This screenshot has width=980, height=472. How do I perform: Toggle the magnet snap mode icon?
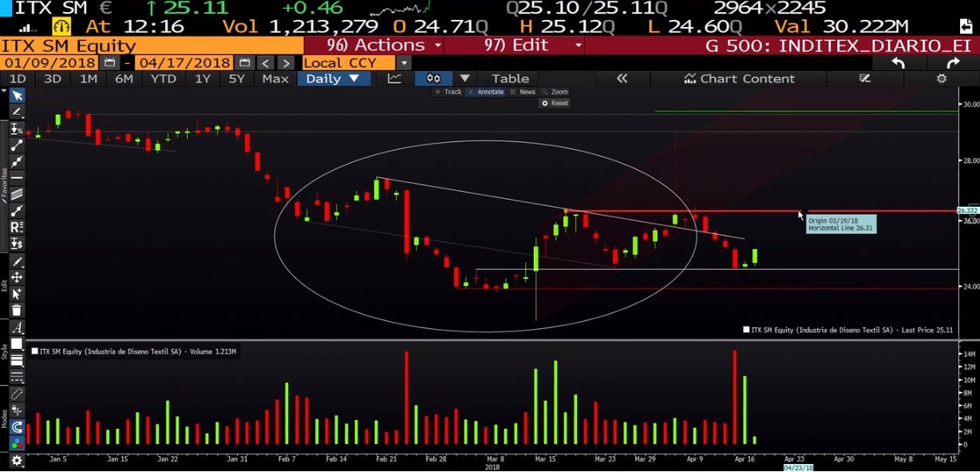click(x=17, y=426)
